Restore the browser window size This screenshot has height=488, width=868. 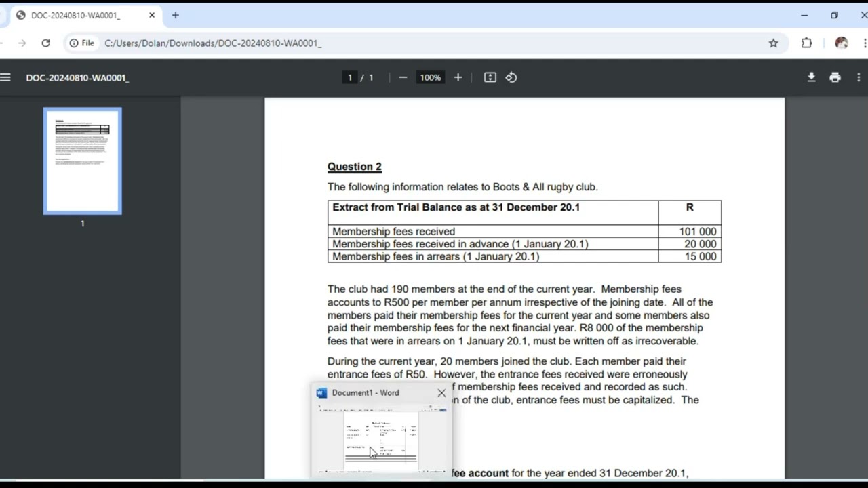coord(834,15)
